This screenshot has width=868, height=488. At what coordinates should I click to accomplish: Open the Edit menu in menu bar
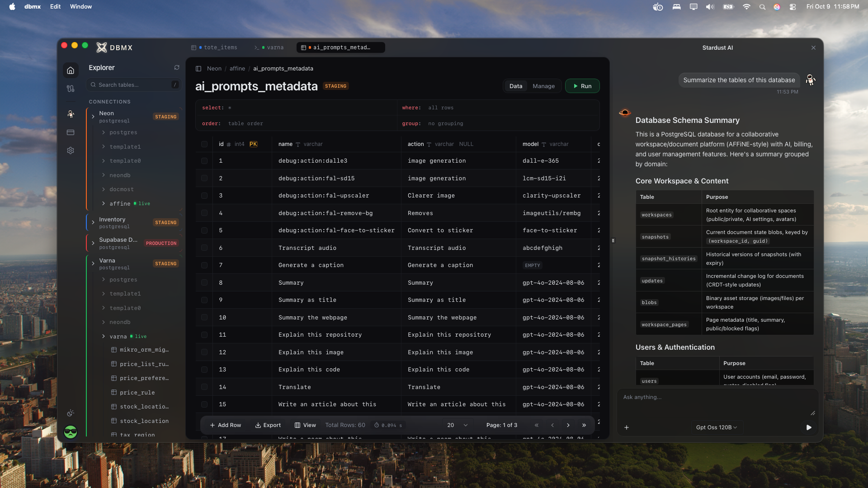coord(55,7)
